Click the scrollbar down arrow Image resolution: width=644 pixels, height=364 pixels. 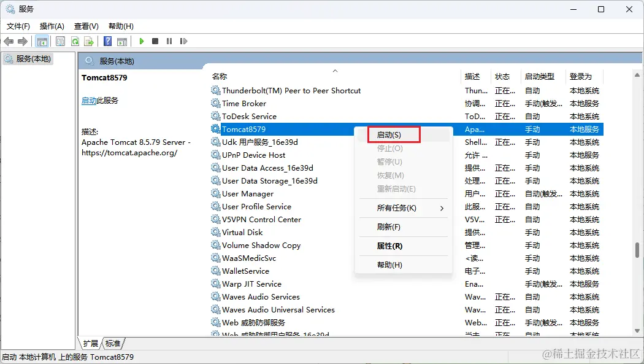coord(637,330)
